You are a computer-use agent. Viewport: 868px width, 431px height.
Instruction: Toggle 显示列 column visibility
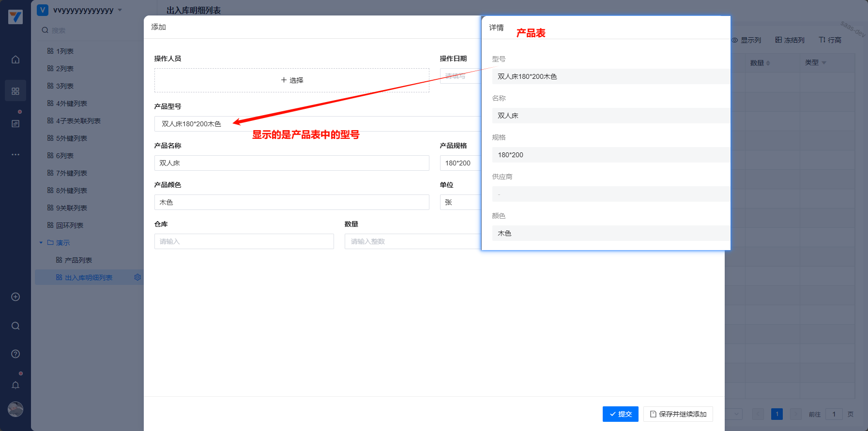pyautogui.click(x=746, y=40)
